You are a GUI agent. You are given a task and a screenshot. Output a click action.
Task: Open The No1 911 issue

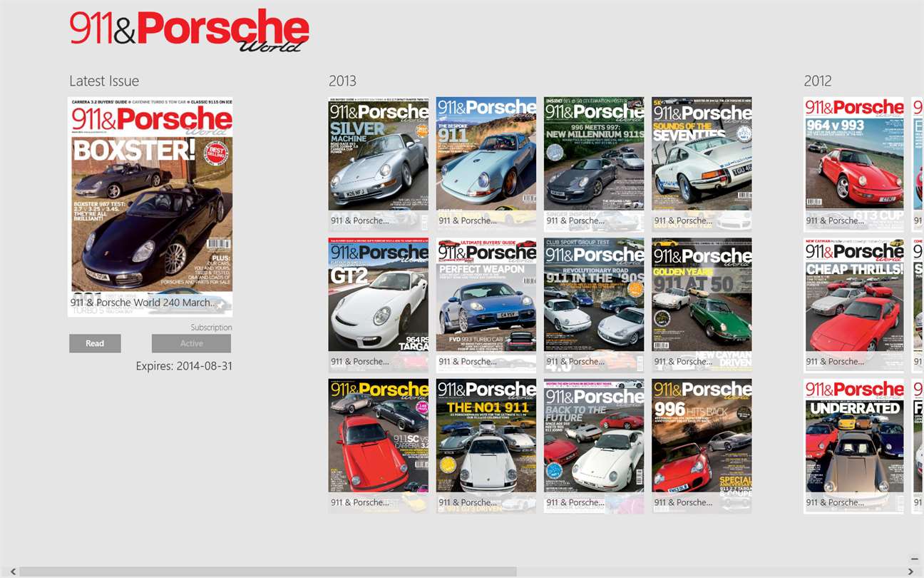click(x=486, y=445)
